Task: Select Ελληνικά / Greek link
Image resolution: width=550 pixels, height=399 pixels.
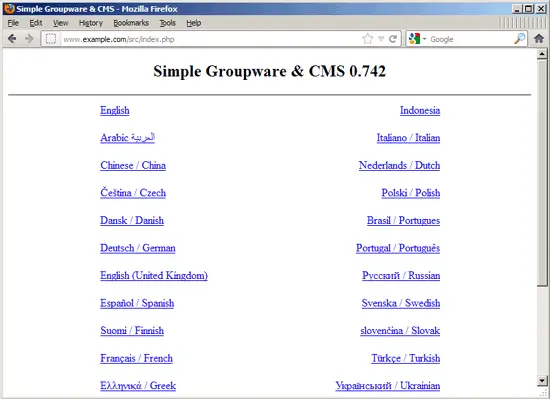Action: pos(138,386)
